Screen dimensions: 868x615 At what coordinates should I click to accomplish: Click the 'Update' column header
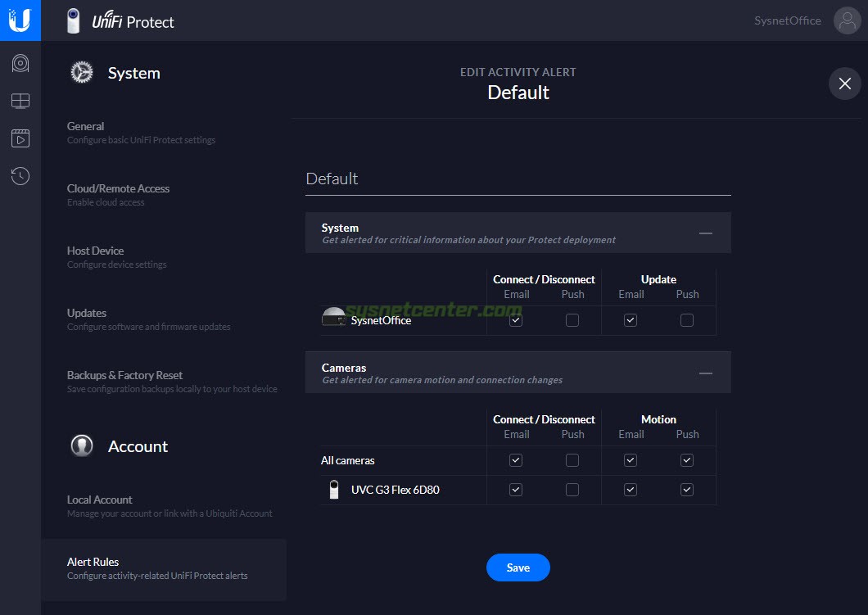coord(658,279)
